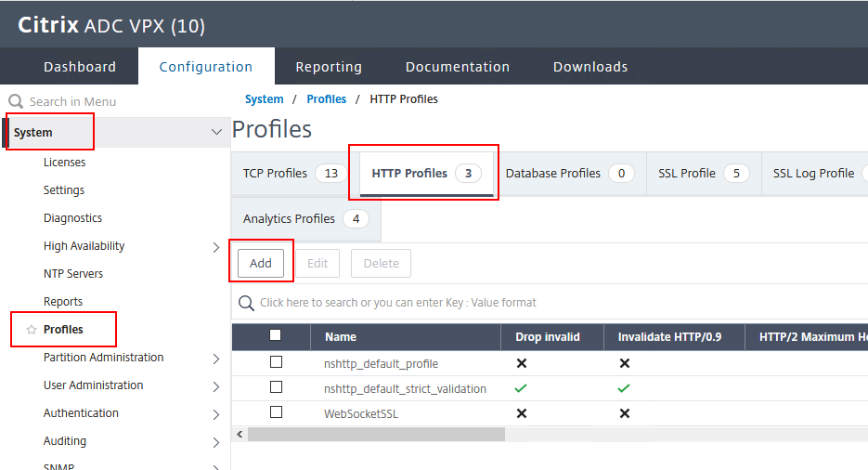This screenshot has height=470, width=868.
Task: Click the magnifier icon in the table search bar
Action: 246,303
